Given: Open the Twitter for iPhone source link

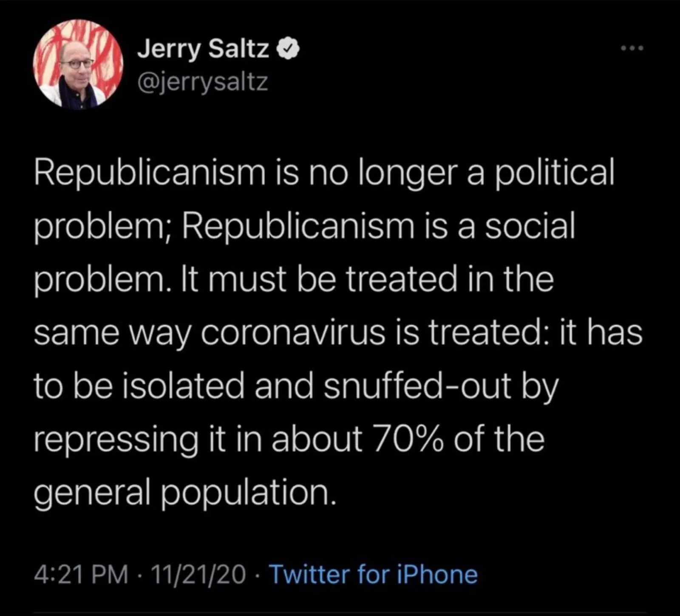Looking at the screenshot, I should click(x=374, y=574).
